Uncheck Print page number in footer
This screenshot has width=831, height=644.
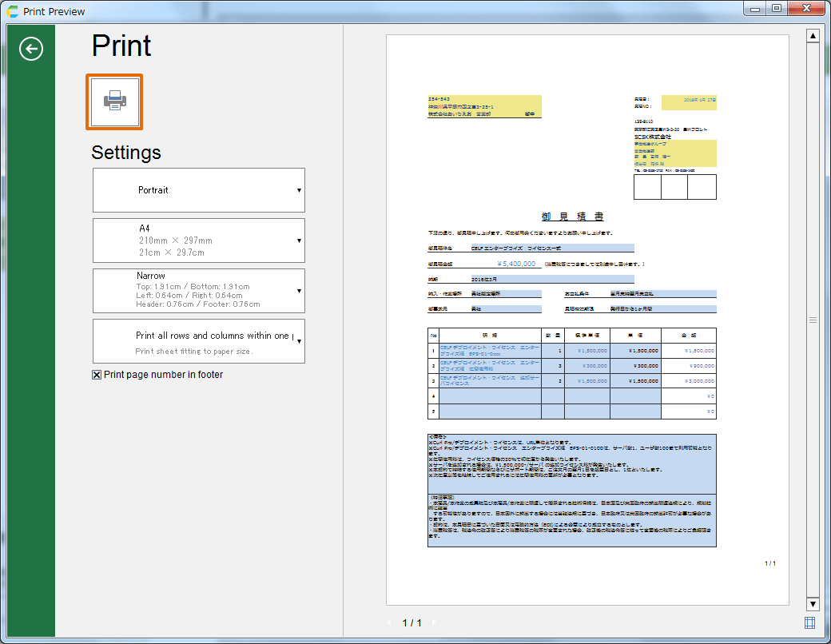pyautogui.click(x=97, y=375)
